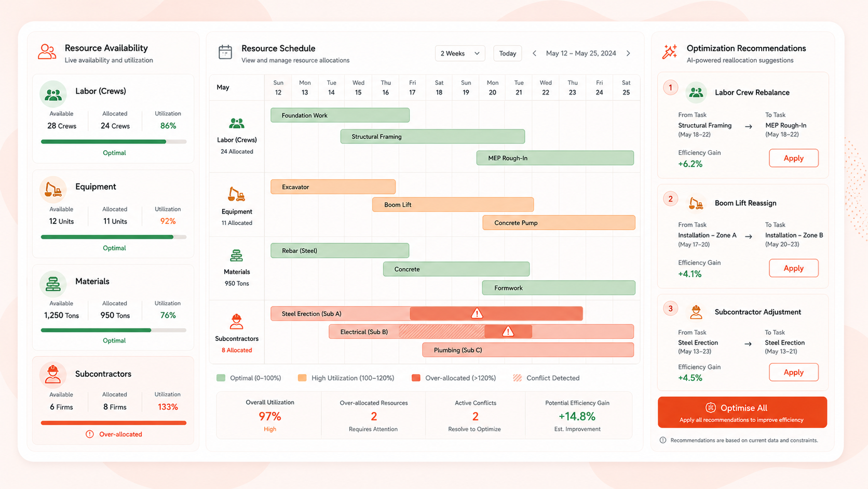Click the 92% equipment utilization value
This screenshot has width=868, height=489.
(x=168, y=221)
